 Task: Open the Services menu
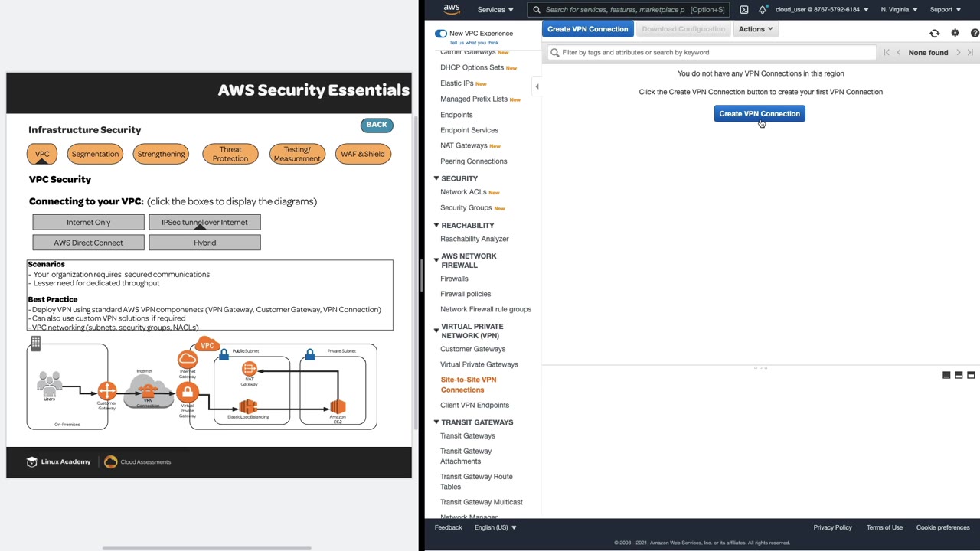(x=495, y=10)
